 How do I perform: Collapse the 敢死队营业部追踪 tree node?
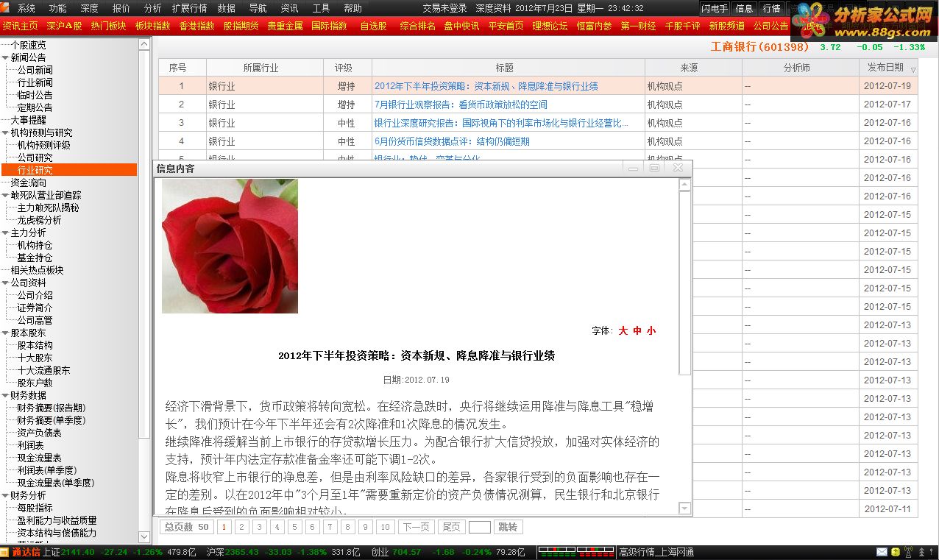(5, 196)
